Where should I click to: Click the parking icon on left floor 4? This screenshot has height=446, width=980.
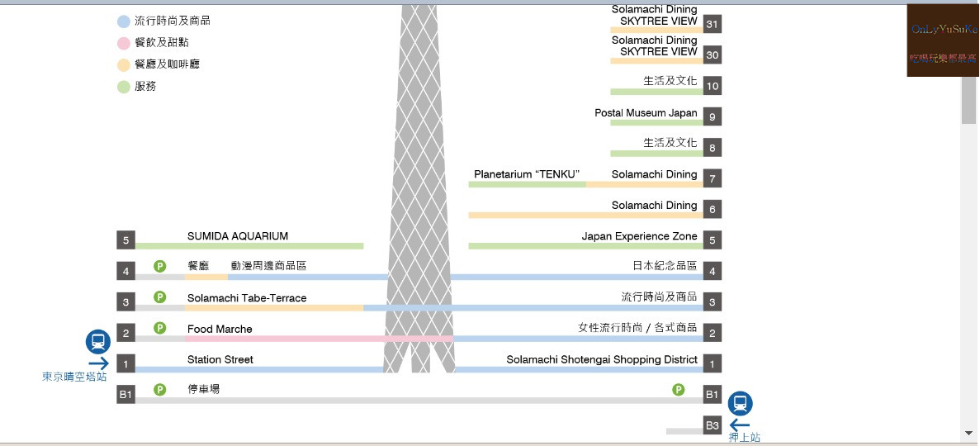click(x=160, y=266)
